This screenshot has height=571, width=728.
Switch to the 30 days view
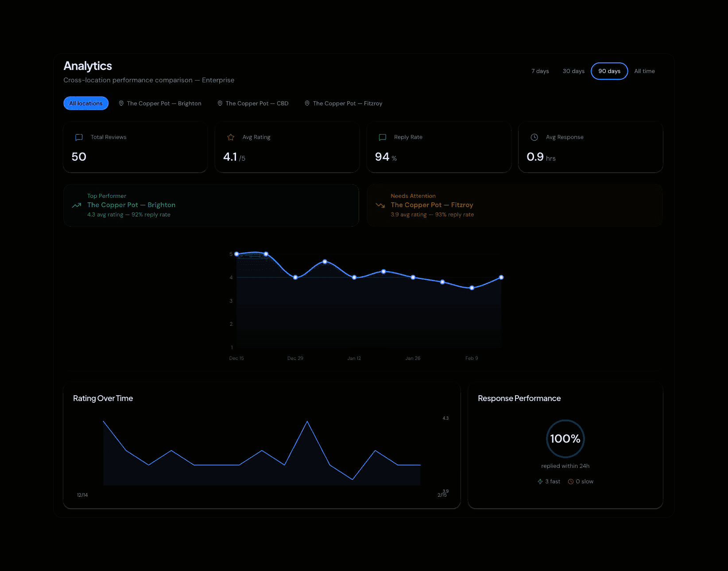tap(573, 71)
